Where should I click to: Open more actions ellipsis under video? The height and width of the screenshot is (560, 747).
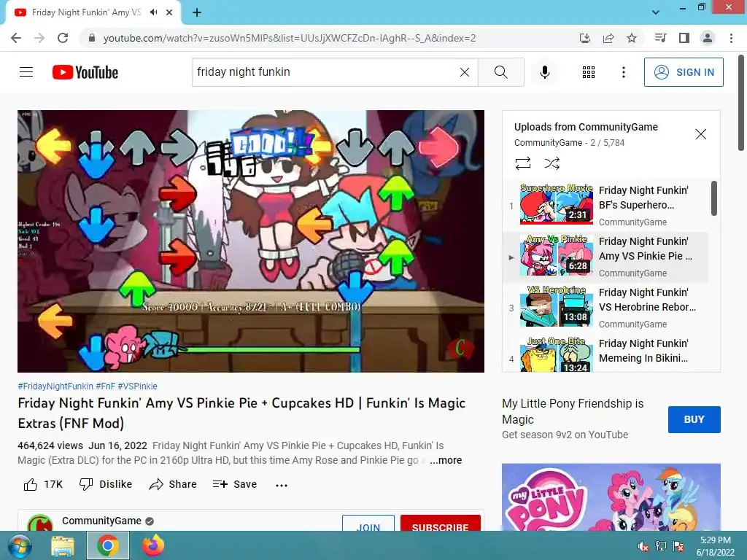point(282,485)
